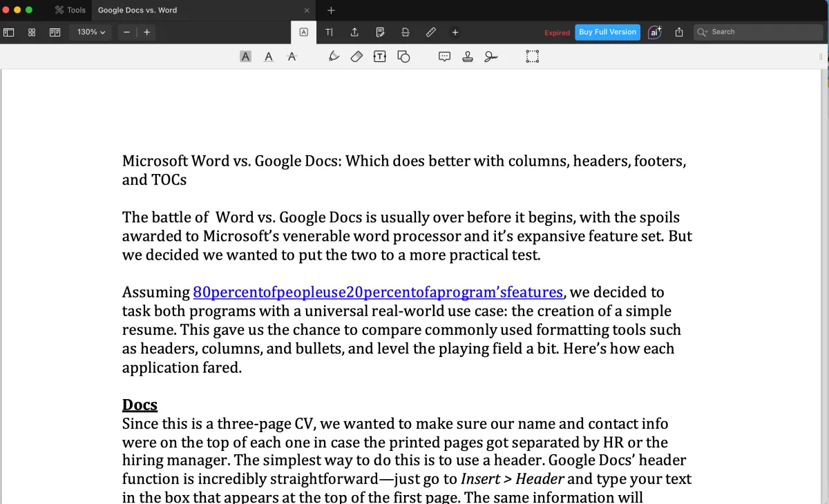829x504 pixels.
Task: Switch to the Tools tab
Action: click(70, 10)
